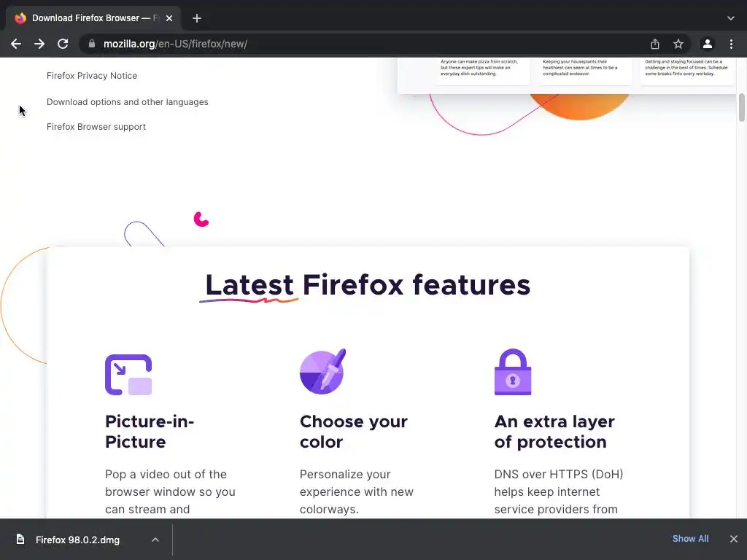Open a new tab with the plus button
This screenshot has height=560, width=747.
pos(197,18)
